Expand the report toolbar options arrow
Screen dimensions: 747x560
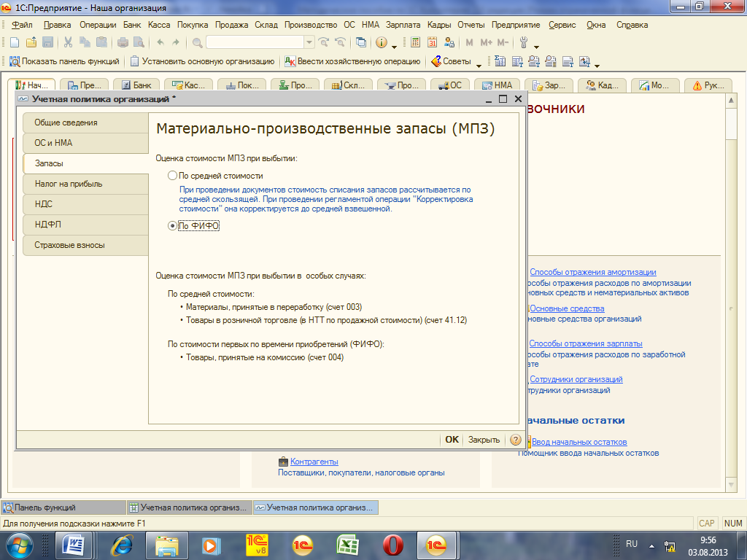point(597,65)
